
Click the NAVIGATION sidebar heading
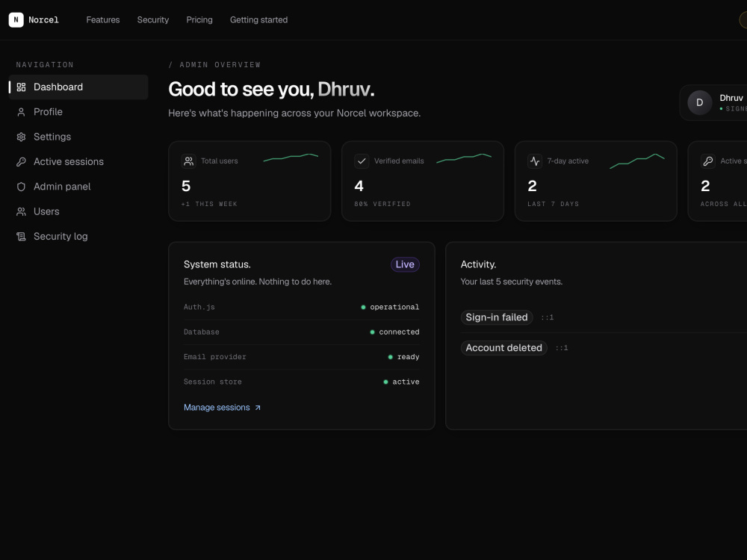[x=45, y=65]
